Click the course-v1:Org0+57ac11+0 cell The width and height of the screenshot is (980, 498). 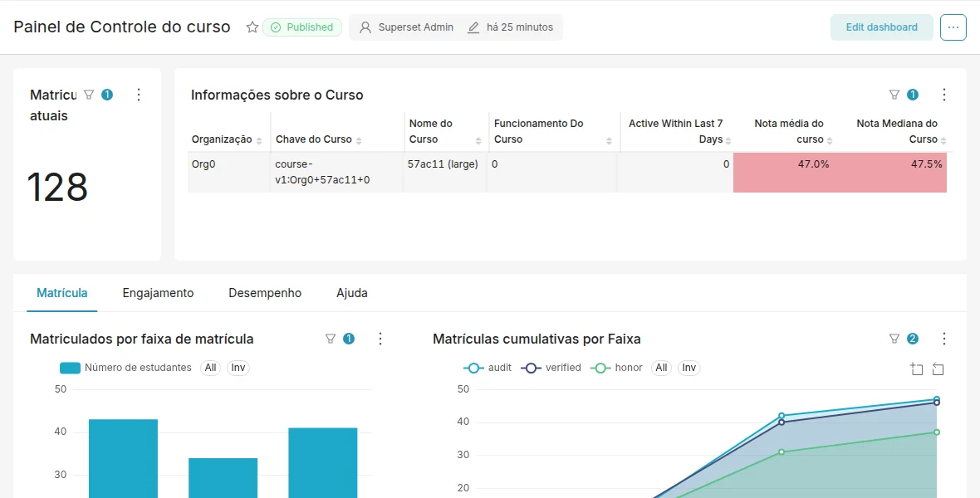point(336,172)
